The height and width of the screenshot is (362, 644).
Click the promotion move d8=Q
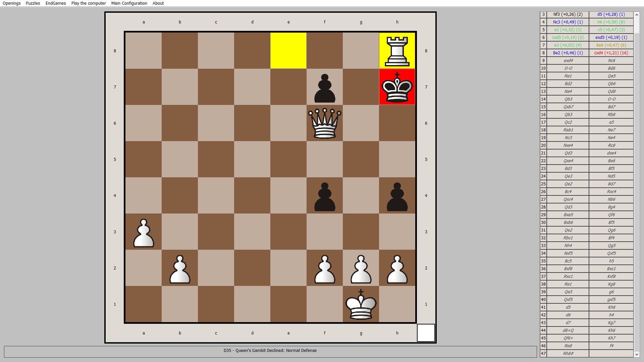pos(568,330)
